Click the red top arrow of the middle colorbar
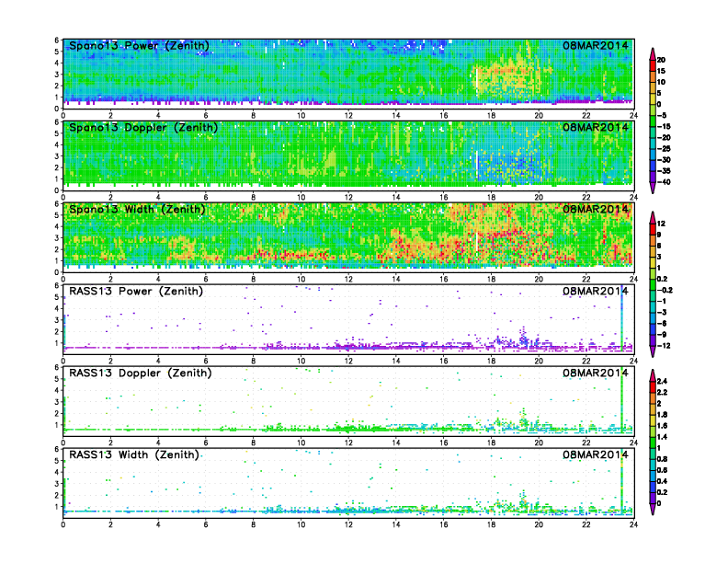728x563 pixels. [x=653, y=217]
